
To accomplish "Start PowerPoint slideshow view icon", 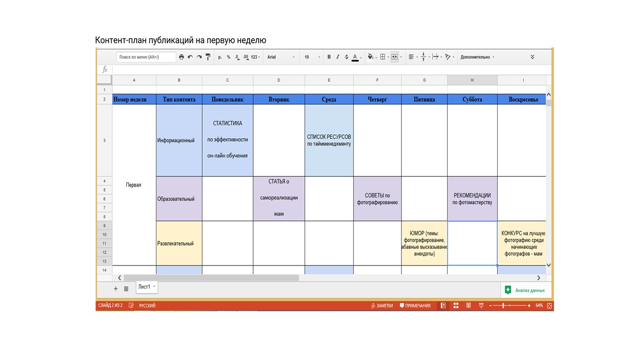I will [481, 306].
